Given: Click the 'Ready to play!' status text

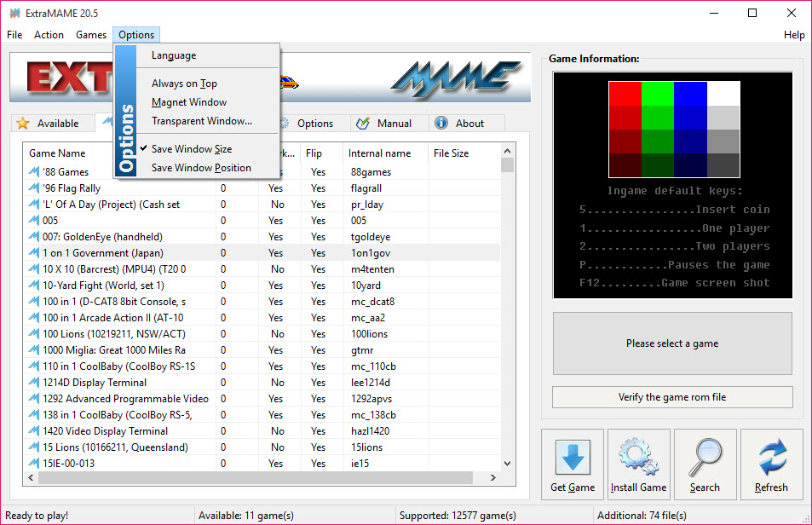Looking at the screenshot, I should pos(37,516).
